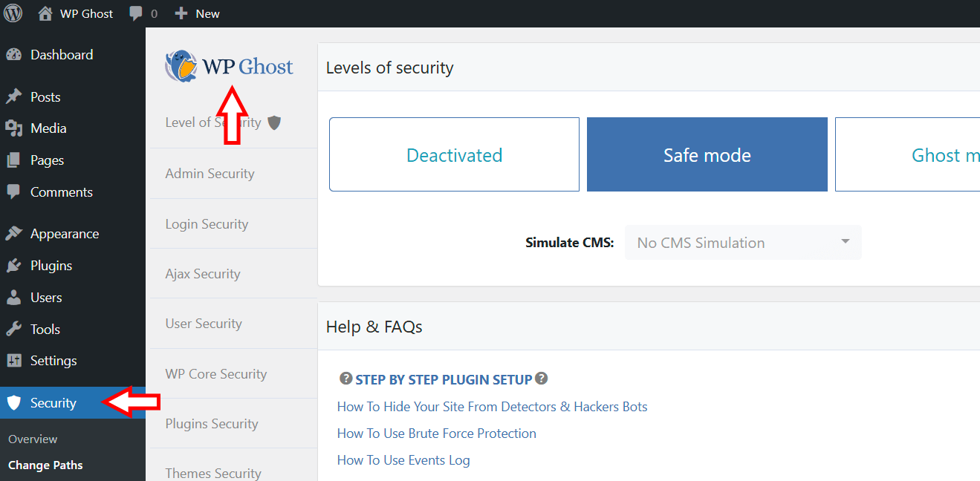Screen dimensions: 980x481
Task: Open the Step By Step Plugin Setup link
Action: click(x=444, y=379)
